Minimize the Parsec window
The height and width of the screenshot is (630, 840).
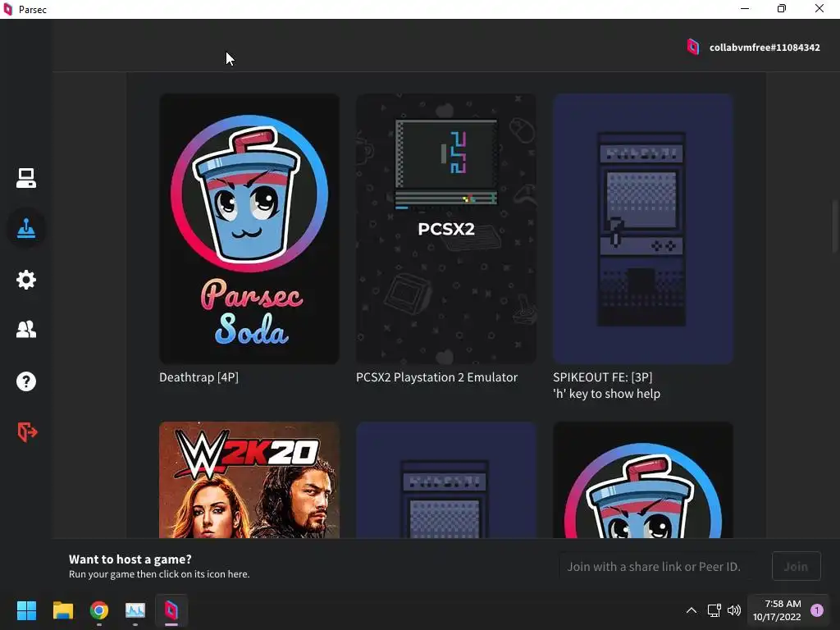745,8
